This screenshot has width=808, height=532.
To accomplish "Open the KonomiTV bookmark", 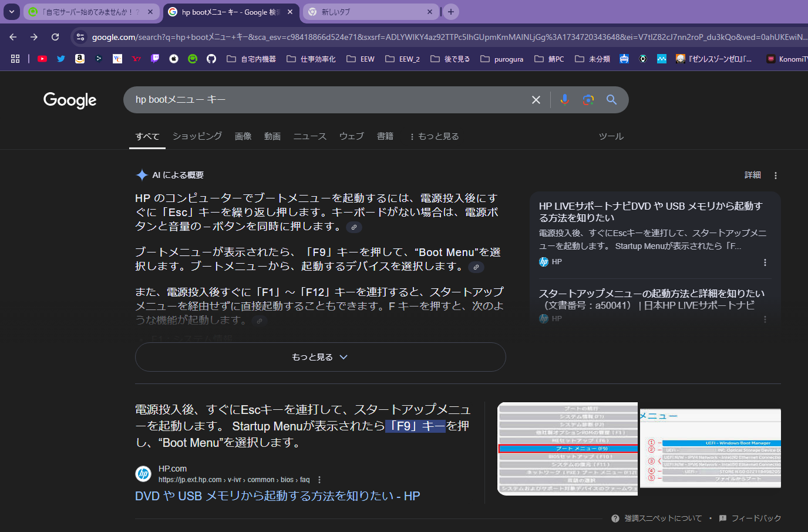I will [x=787, y=59].
